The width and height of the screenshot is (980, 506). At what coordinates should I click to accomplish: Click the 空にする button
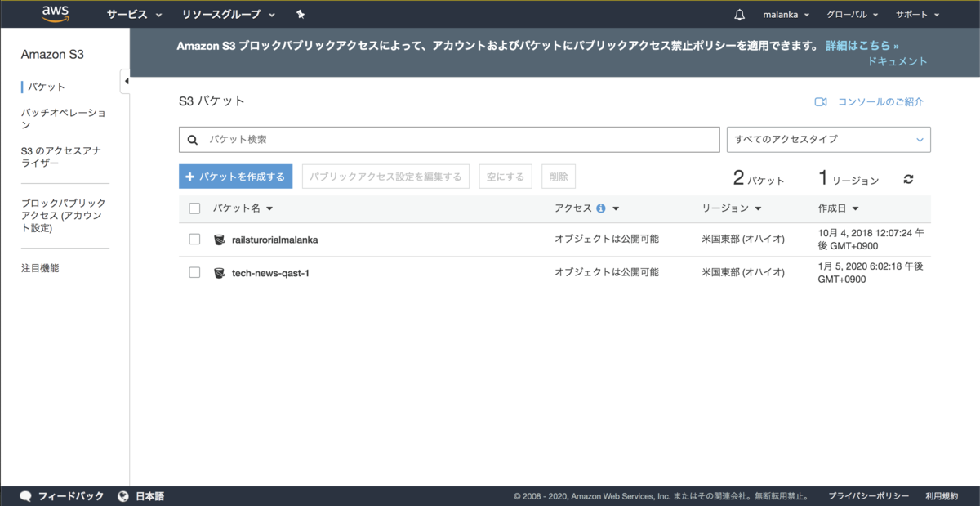click(506, 177)
